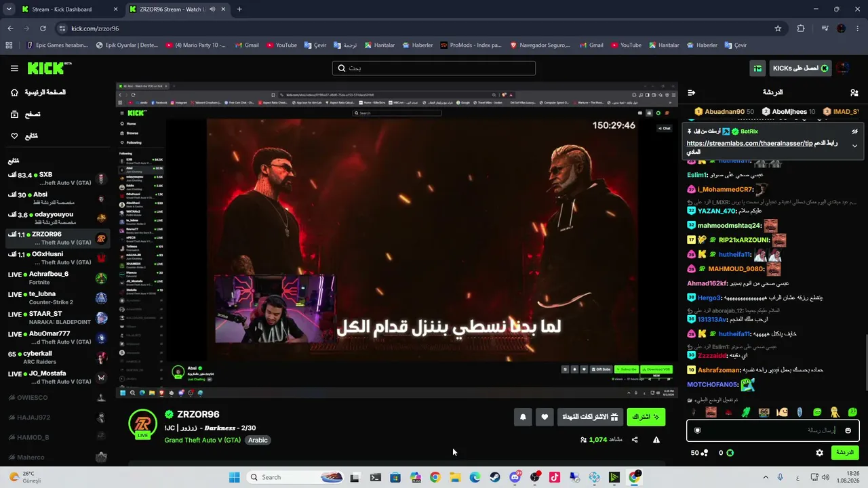Click the Arabic language tag

pos(258,440)
